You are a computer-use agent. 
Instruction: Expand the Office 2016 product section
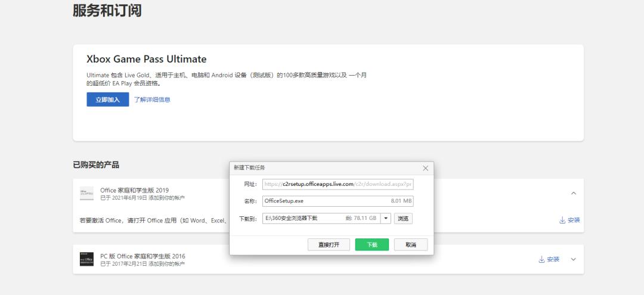(574, 259)
